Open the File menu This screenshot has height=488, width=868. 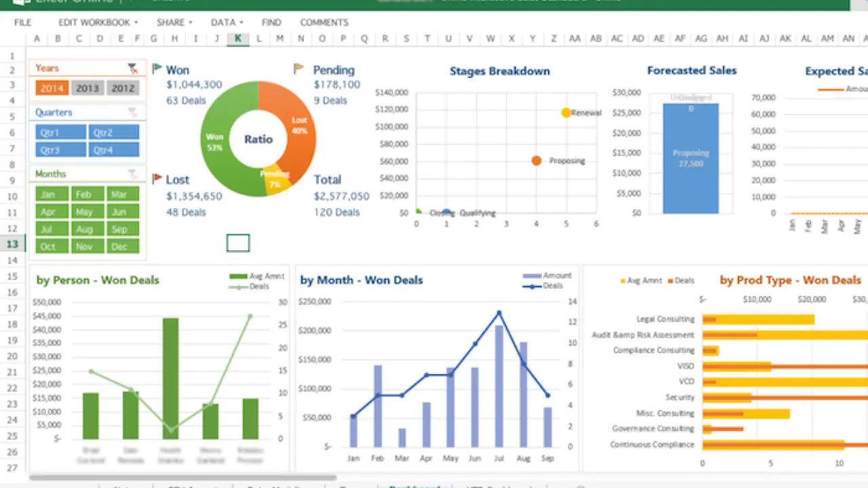tap(23, 22)
